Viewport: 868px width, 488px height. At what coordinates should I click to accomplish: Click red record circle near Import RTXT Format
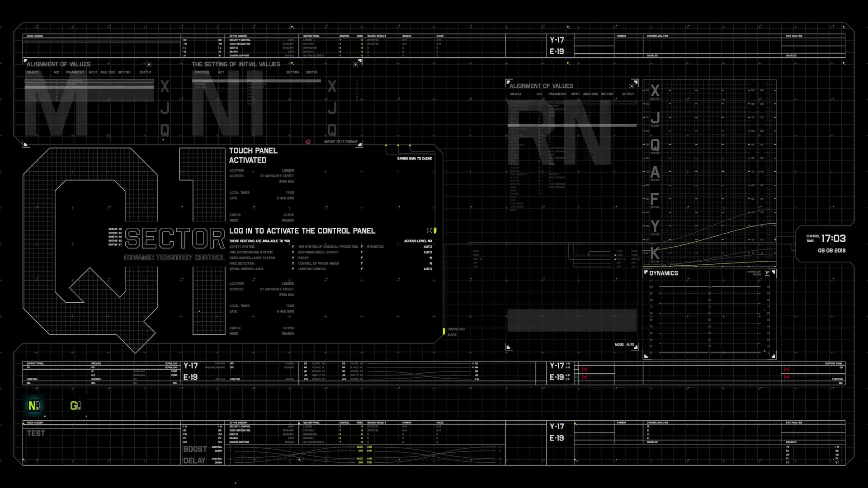pyautogui.click(x=308, y=141)
